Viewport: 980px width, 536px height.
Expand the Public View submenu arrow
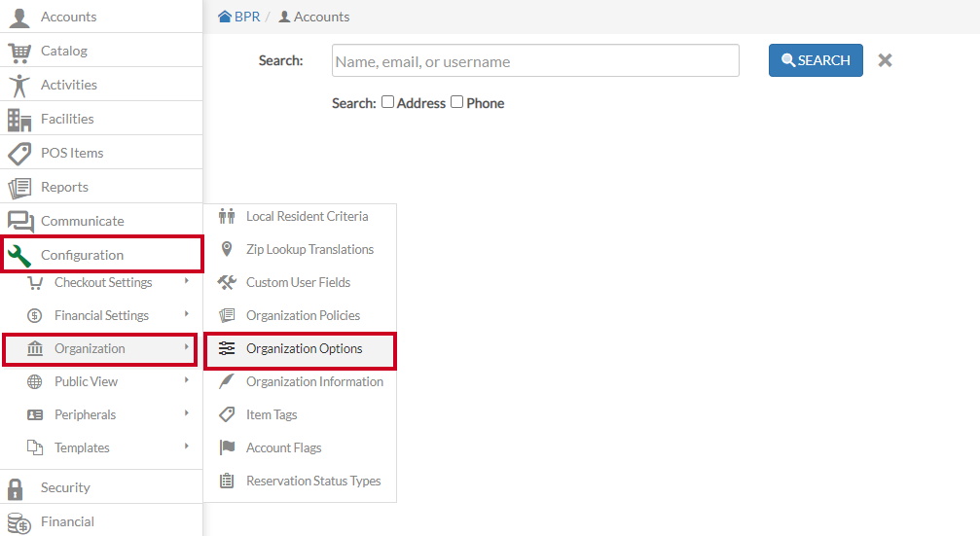click(x=186, y=379)
